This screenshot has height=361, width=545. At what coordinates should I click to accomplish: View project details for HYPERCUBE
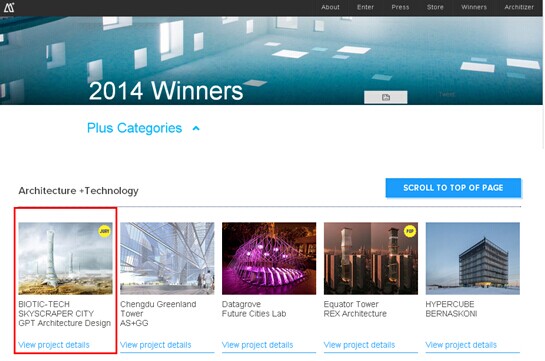pos(461,345)
